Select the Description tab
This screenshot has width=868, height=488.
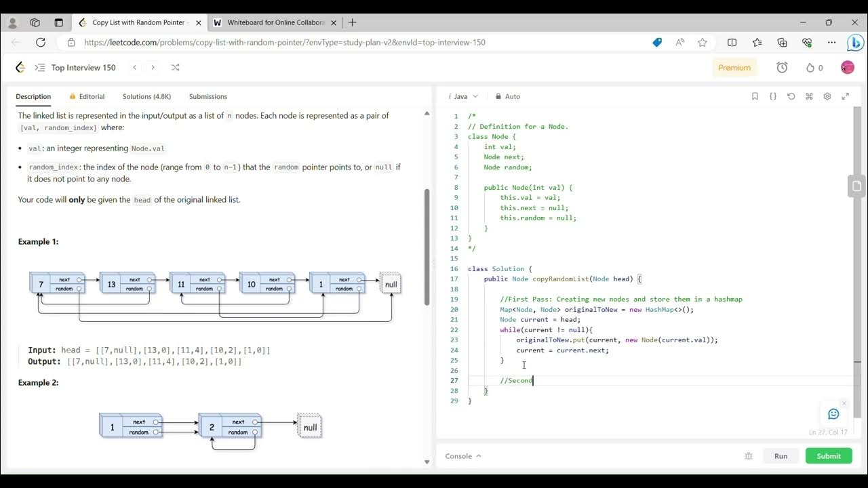(33, 96)
